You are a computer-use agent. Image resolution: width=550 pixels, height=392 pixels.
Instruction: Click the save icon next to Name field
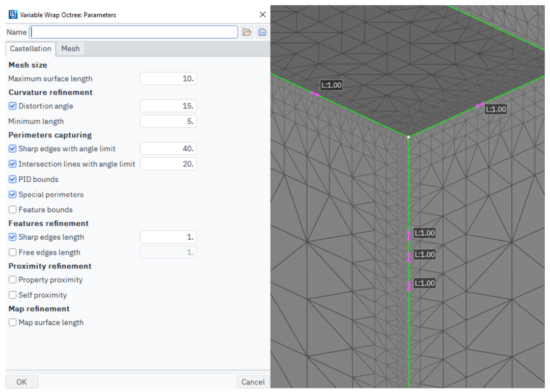click(x=262, y=32)
